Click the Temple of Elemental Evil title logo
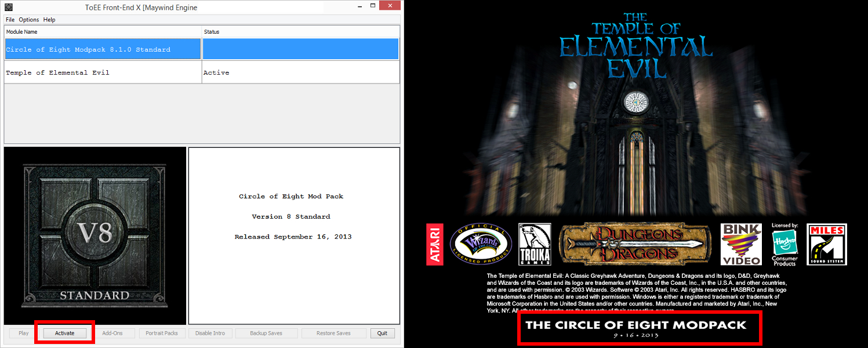This screenshot has height=348, width=868. 636,45
